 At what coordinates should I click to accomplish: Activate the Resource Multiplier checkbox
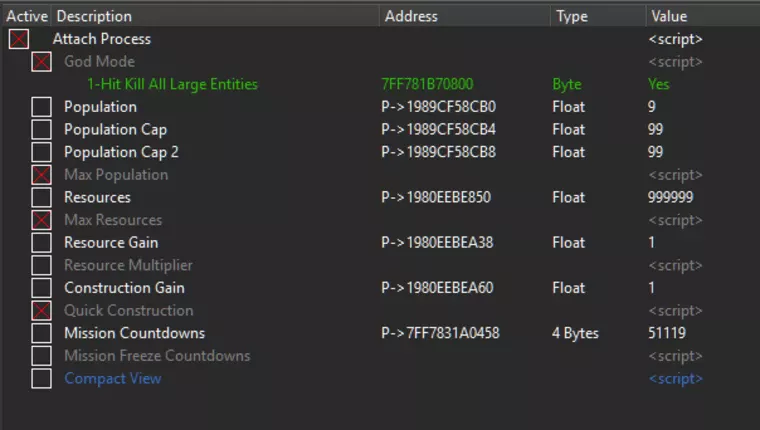click(41, 266)
